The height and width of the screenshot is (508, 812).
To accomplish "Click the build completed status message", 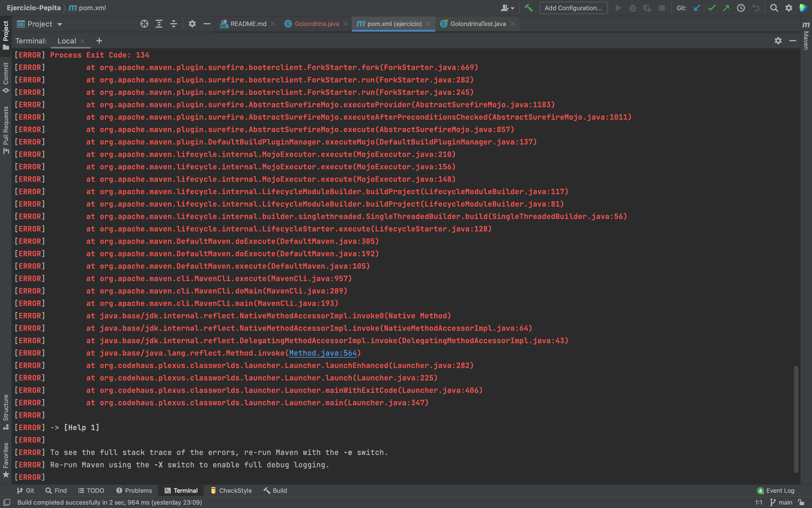I will (110, 502).
